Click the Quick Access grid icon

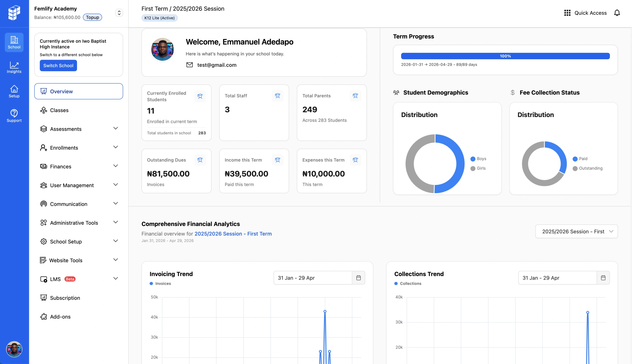tap(567, 13)
